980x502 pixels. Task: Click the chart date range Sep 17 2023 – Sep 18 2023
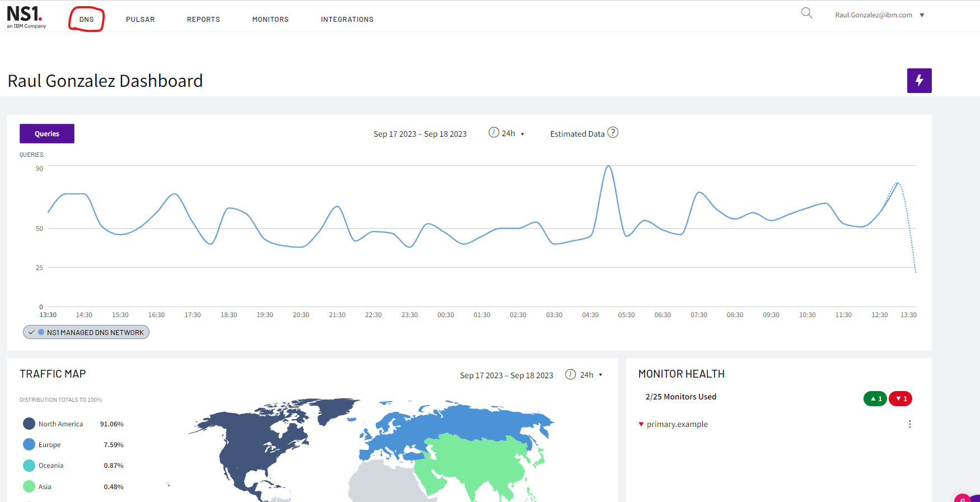pyautogui.click(x=420, y=134)
